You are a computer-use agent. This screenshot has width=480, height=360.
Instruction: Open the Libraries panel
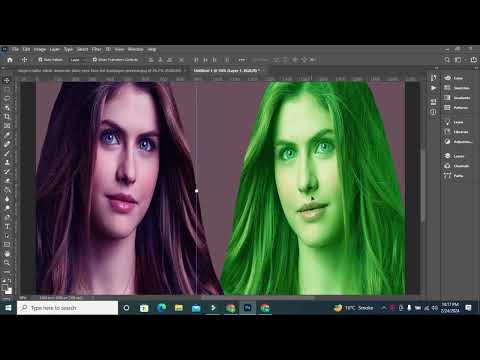click(456, 132)
